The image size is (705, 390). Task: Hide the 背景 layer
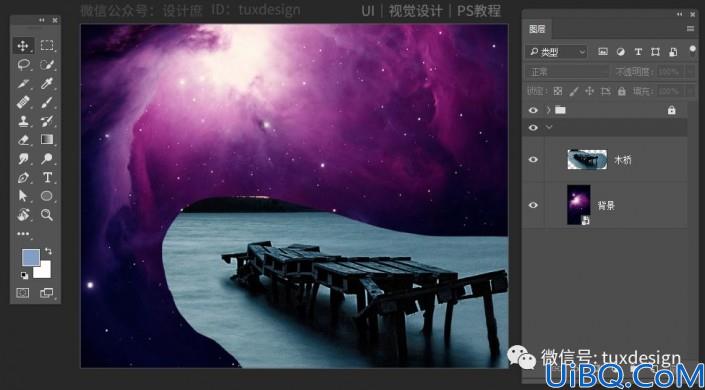point(533,205)
